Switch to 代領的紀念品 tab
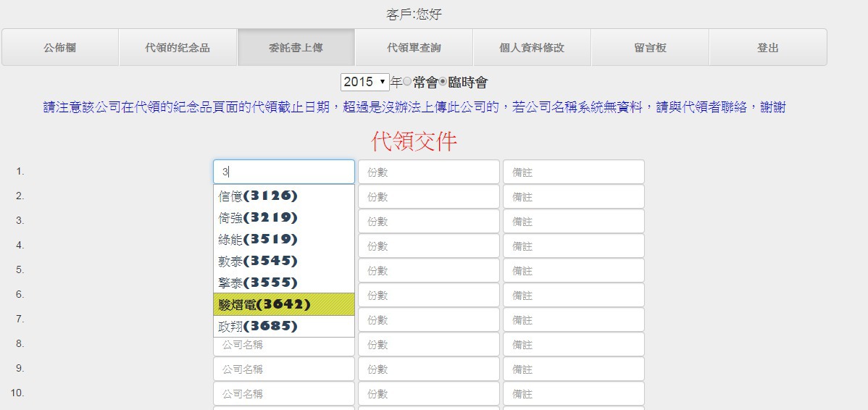Screen dimensions: 868x410 (178, 48)
